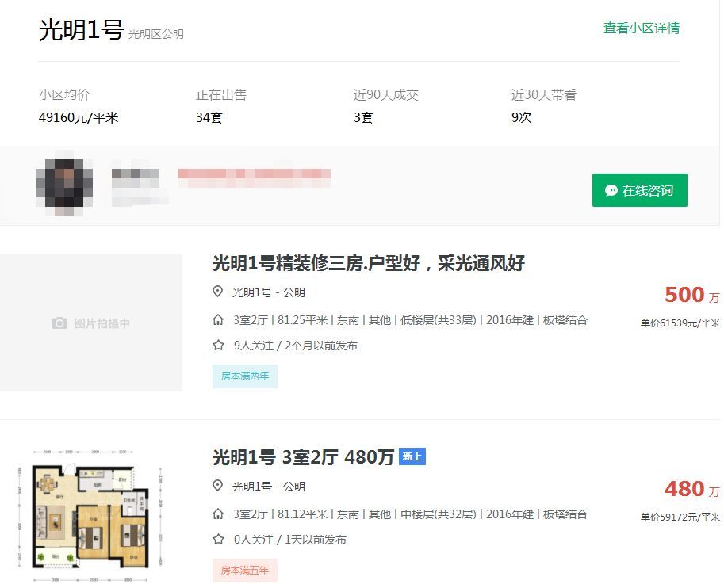Click the location pin icon in the 480万 listing
724x588 pixels.
217,486
